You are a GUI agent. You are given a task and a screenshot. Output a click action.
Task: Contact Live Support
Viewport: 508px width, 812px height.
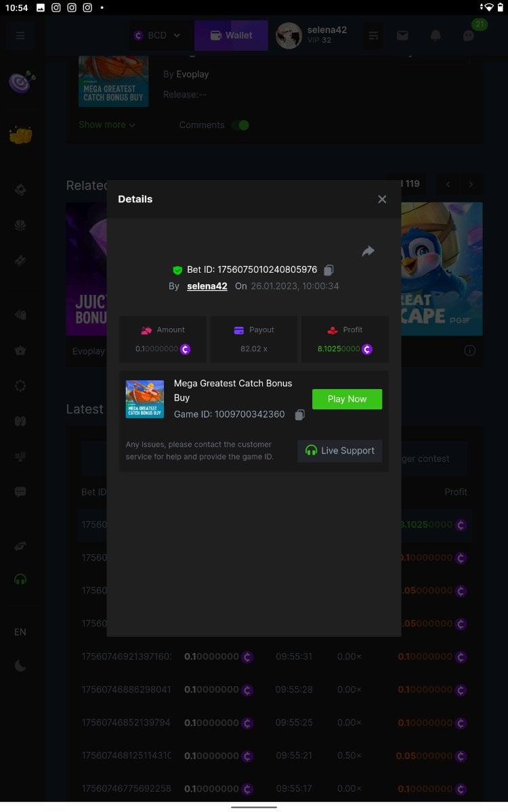coord(340,451)
